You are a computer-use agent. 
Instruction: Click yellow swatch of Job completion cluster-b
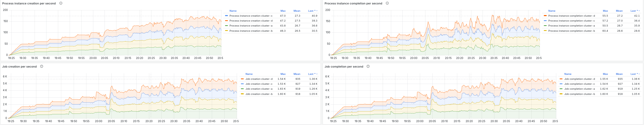[561, 94]
